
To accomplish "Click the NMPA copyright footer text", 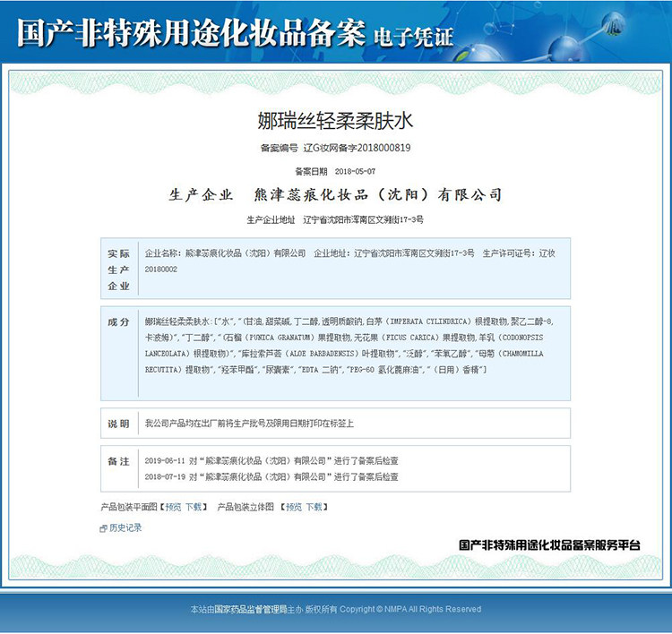I will coord(336,609).
